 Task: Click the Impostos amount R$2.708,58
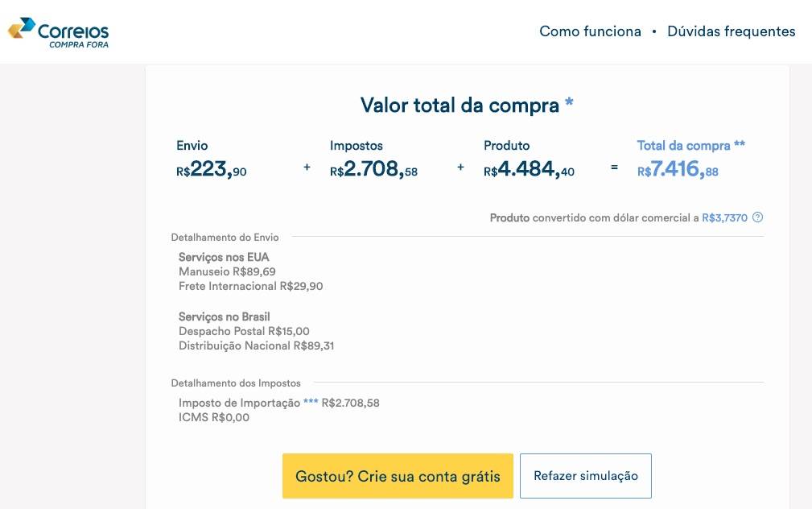(373, 170)
